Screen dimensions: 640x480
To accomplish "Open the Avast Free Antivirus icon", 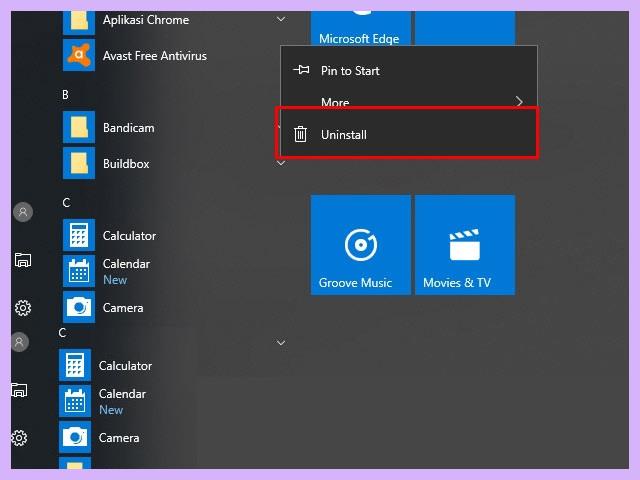I will (x=79, y=55).
